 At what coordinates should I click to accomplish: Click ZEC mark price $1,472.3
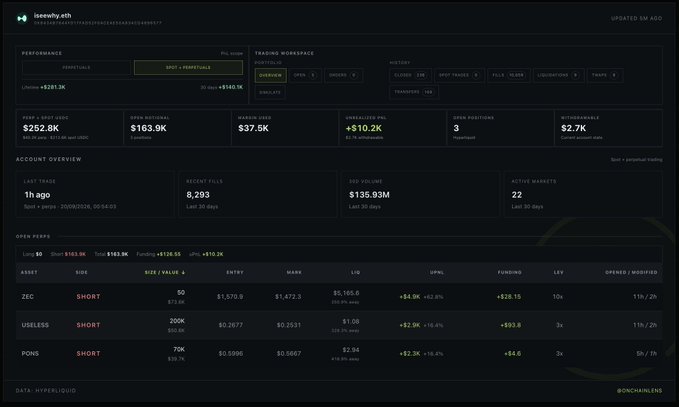pyautogui.click(x=288, y=297)
